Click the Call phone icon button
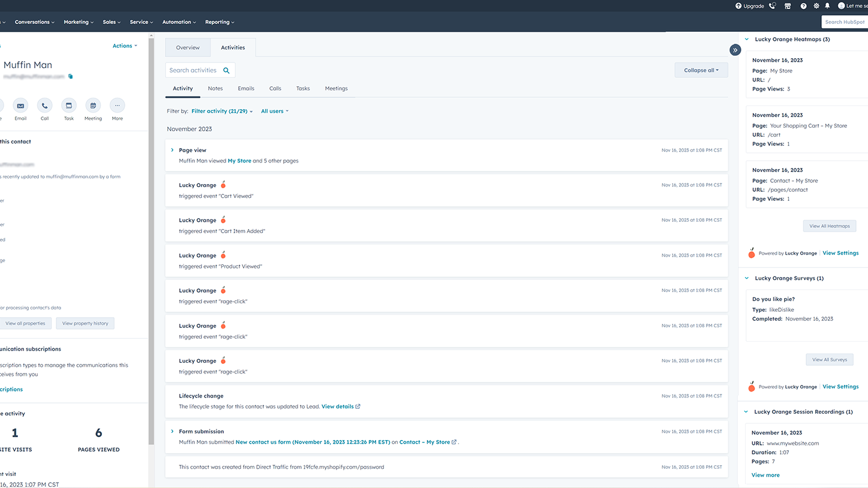Viewport: 868px width, 488px height. coord(44,106)
